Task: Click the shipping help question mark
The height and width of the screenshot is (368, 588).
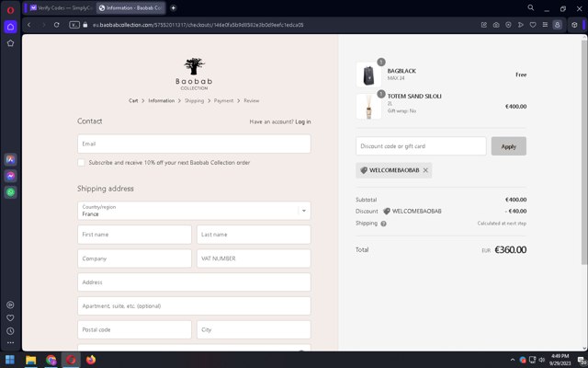Action: [x=383, y=224]
